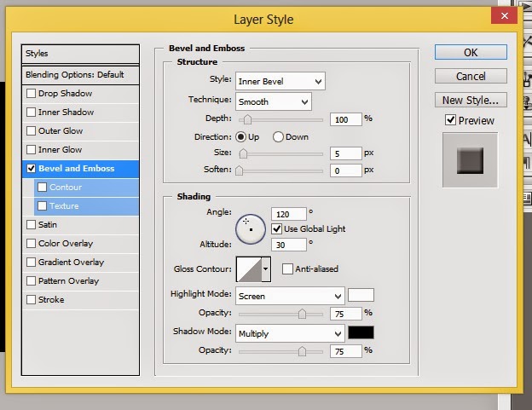Toggle the Use Global Light checkbox
This screenshot has width=532, height=410.
pyautogui.click(x=277, y=229)
